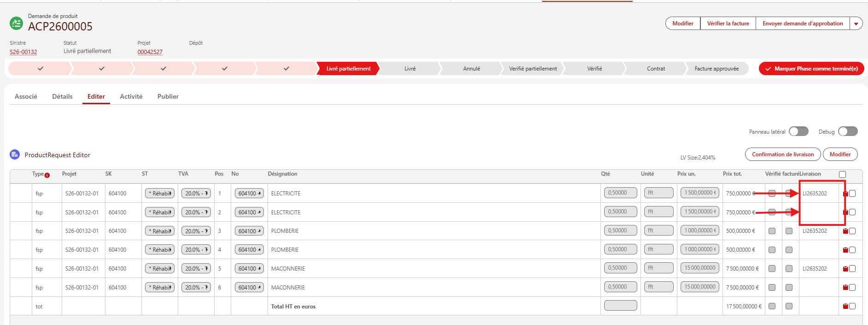Select the Annulé phase step
The image size is (868, 325).
(x=472, y=69)
